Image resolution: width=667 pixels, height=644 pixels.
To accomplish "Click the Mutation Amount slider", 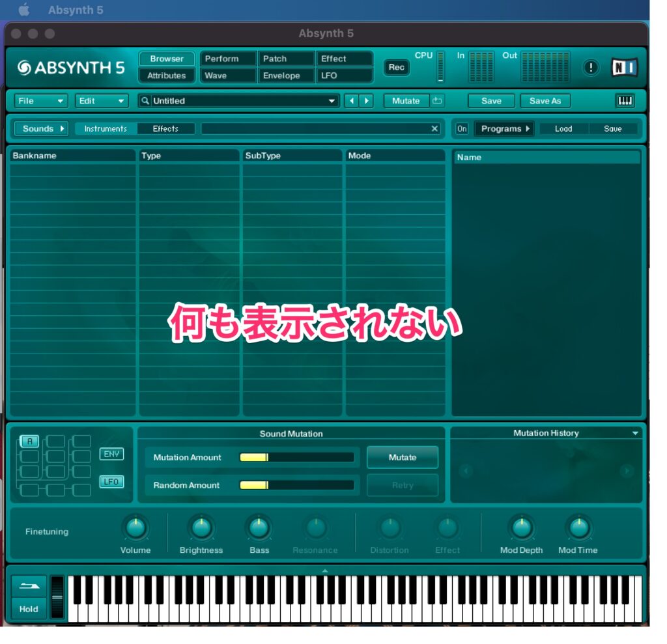I will point(296,458).
